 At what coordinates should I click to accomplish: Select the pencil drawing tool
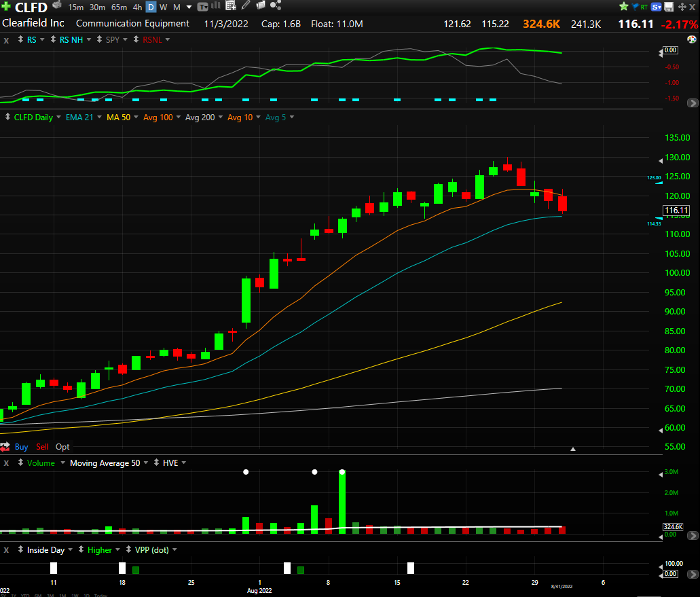pyautogui.click(x=246, y=5)
